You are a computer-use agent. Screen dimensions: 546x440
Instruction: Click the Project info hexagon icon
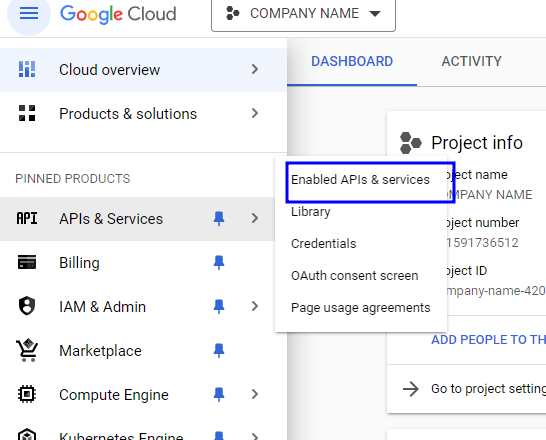point(411,143)
